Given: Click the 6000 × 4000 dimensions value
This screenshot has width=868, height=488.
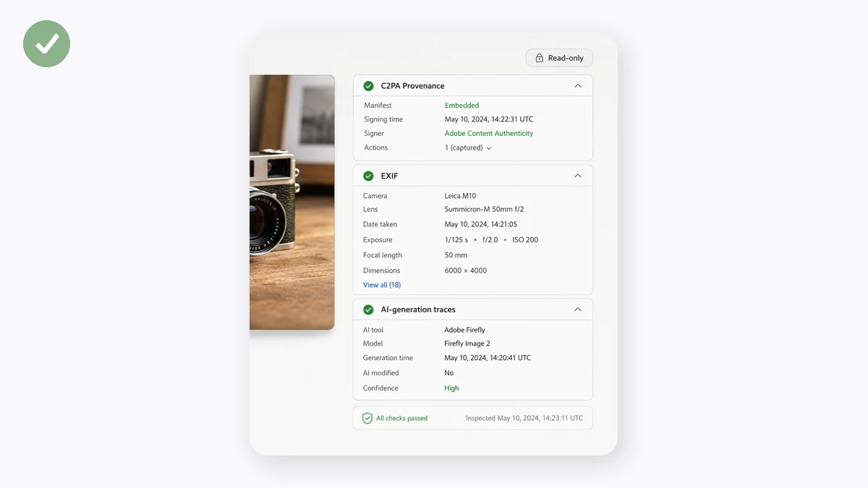Looking at the screenshot, I should (466, 270).
